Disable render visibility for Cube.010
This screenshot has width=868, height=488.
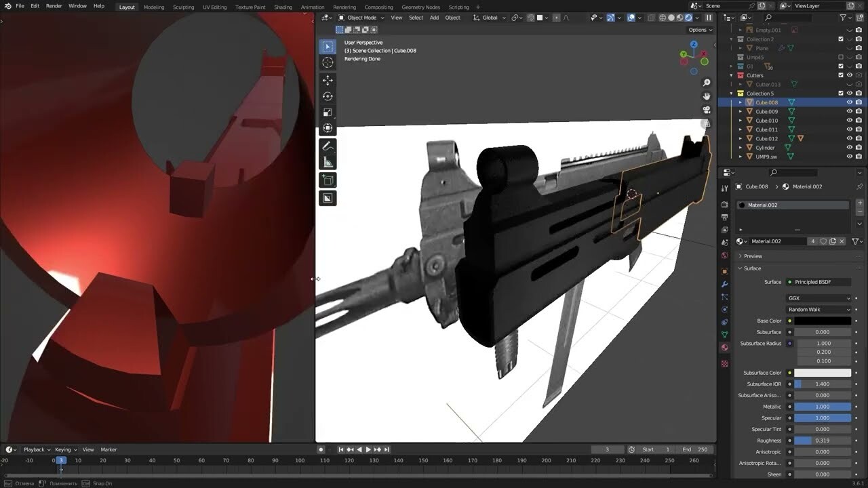pos(858,120)
